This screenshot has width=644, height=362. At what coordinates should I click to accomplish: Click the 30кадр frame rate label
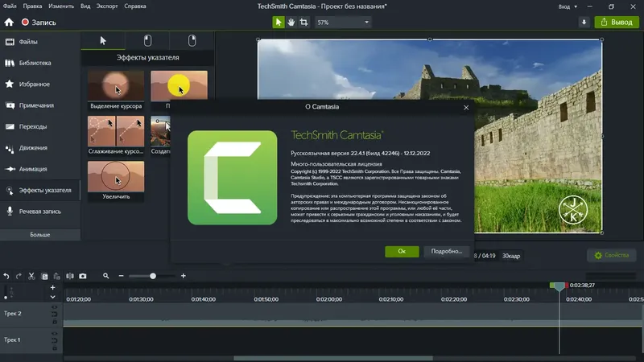click(x=511, y=256)
